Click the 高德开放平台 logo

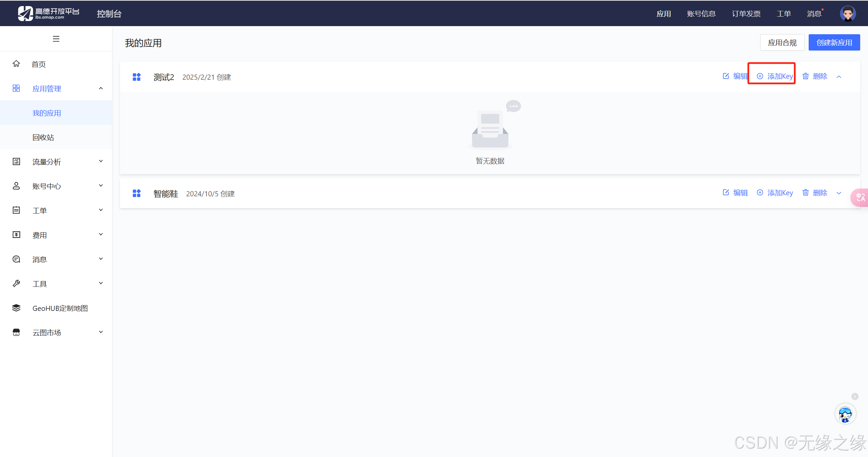click(49, 14)
